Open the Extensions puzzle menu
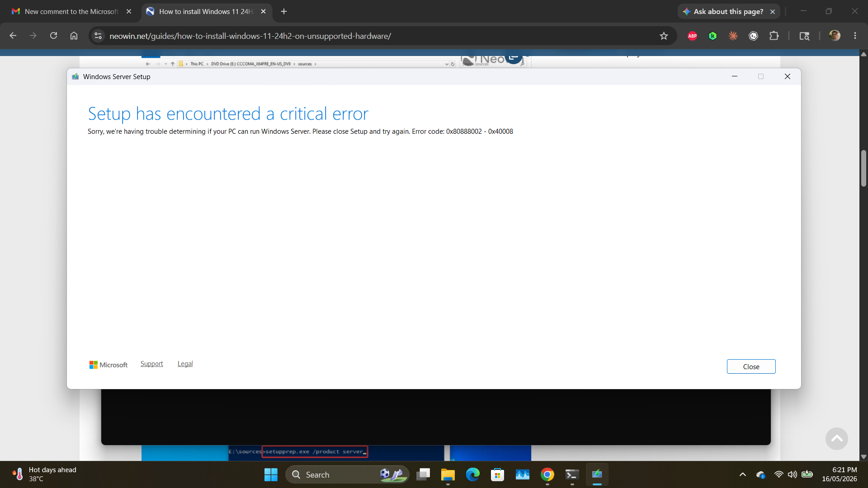 [774, 36]
